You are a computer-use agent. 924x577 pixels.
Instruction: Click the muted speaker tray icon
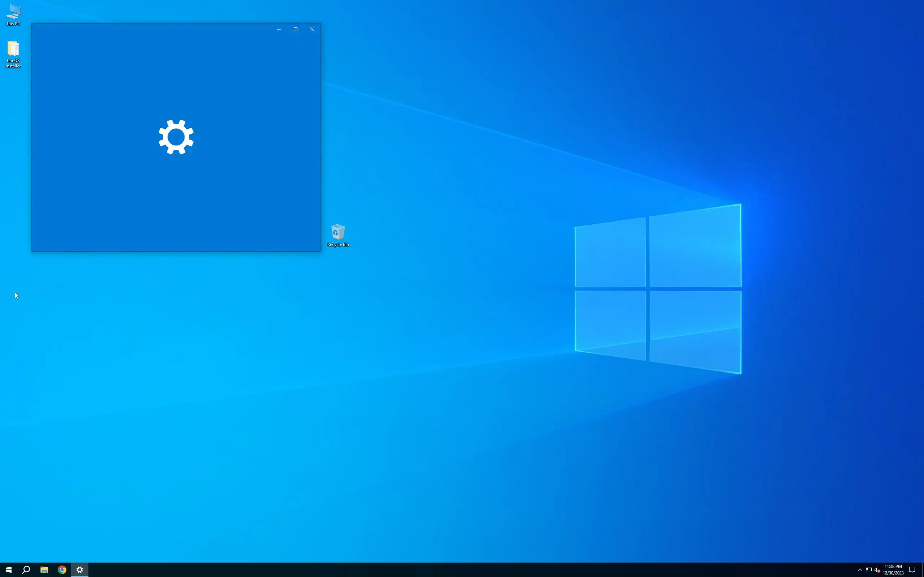(877, 570)
